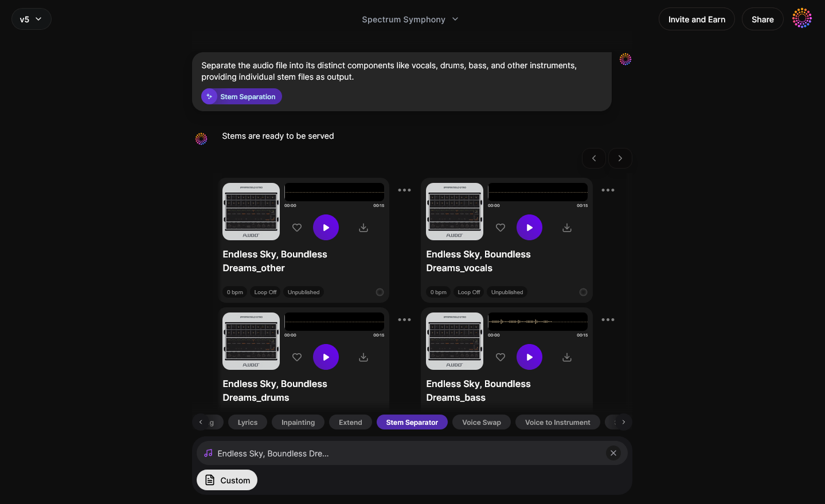Click Unpublished status on Dreams_vocals card
This screenshot has height=504, width=825.
(507, 292)
